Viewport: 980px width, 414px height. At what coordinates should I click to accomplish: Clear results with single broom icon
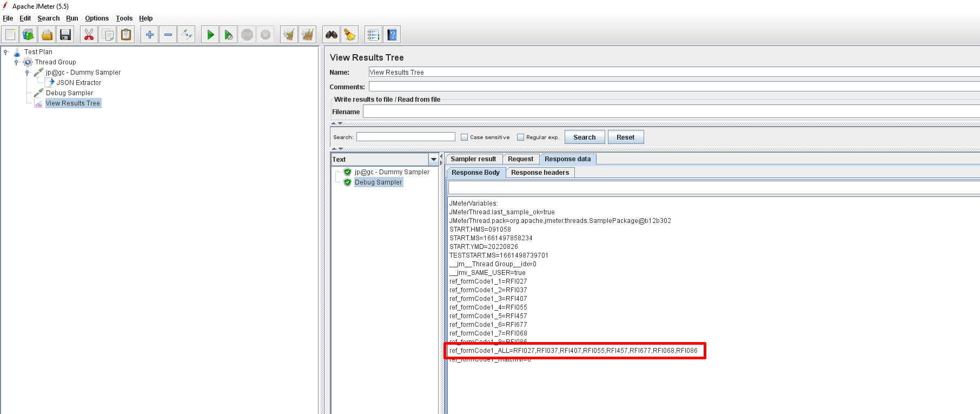289,35
